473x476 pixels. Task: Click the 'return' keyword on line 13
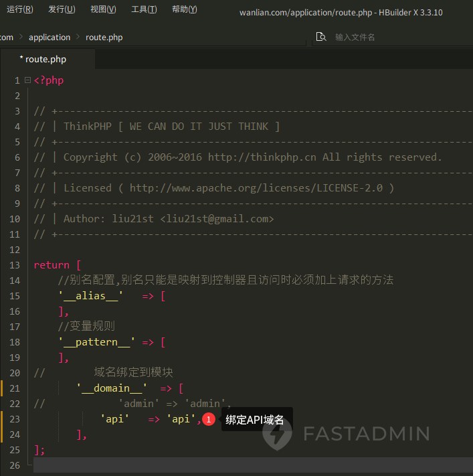[x=52, y=265]
